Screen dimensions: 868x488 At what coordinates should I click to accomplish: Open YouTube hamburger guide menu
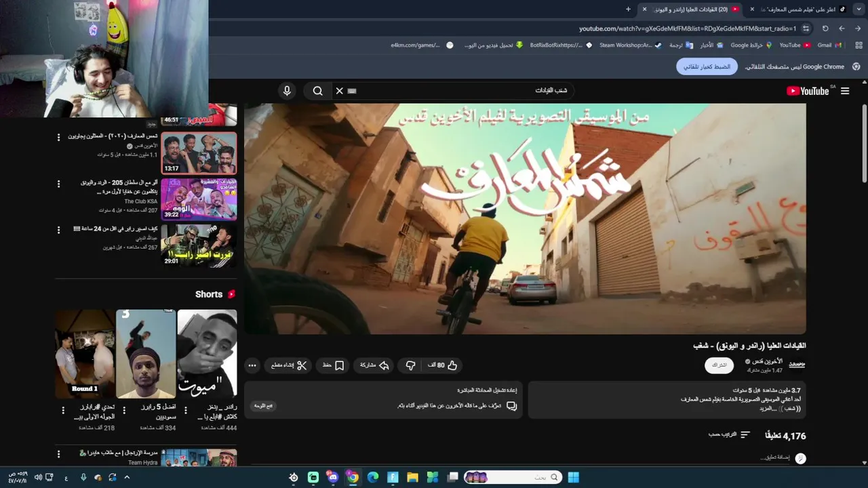pyautogui.click(x=845, y=91)
